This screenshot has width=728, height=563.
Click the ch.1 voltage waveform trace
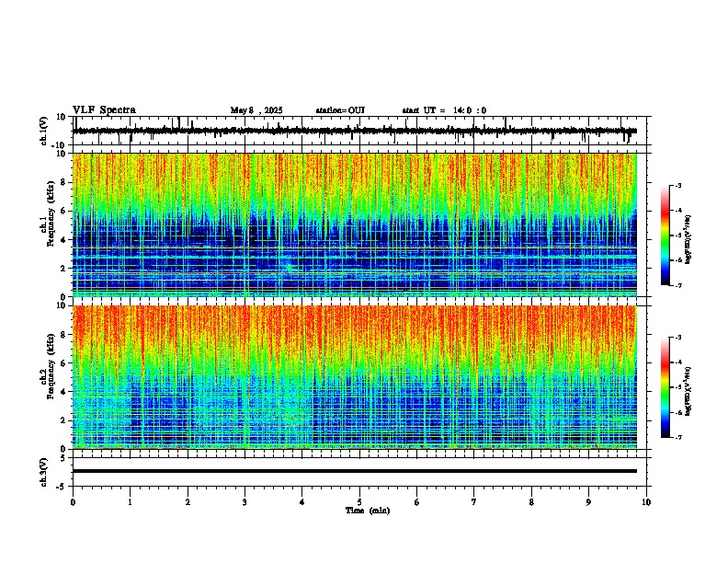click(x=355, y=131)
